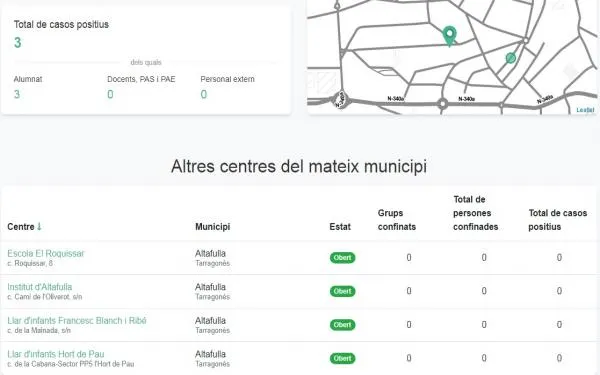Click Altafulla municipality in Escola El Roquissar row
The image size is (600, 375).
[210, 253]
